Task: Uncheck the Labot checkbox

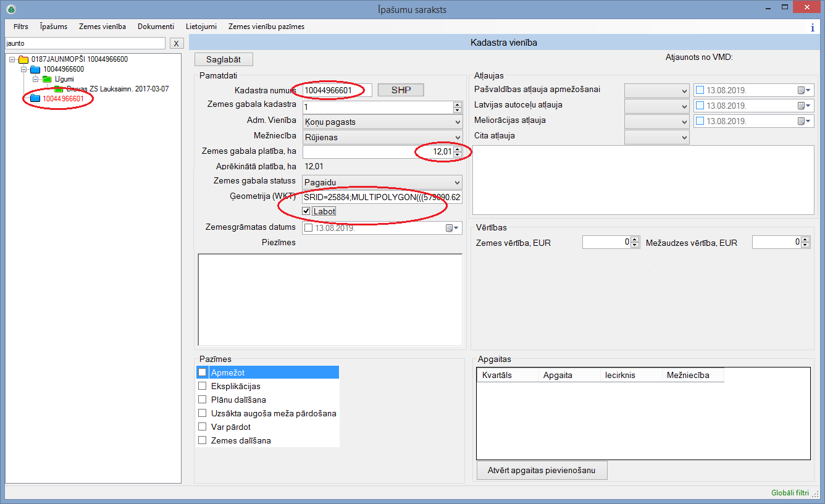Action: click(x=306, y=211)
